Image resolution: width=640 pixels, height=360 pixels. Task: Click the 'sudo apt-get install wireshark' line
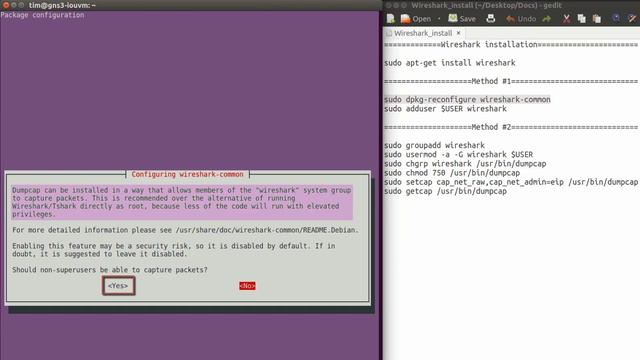pyautogui.click(x=450, y=63)
